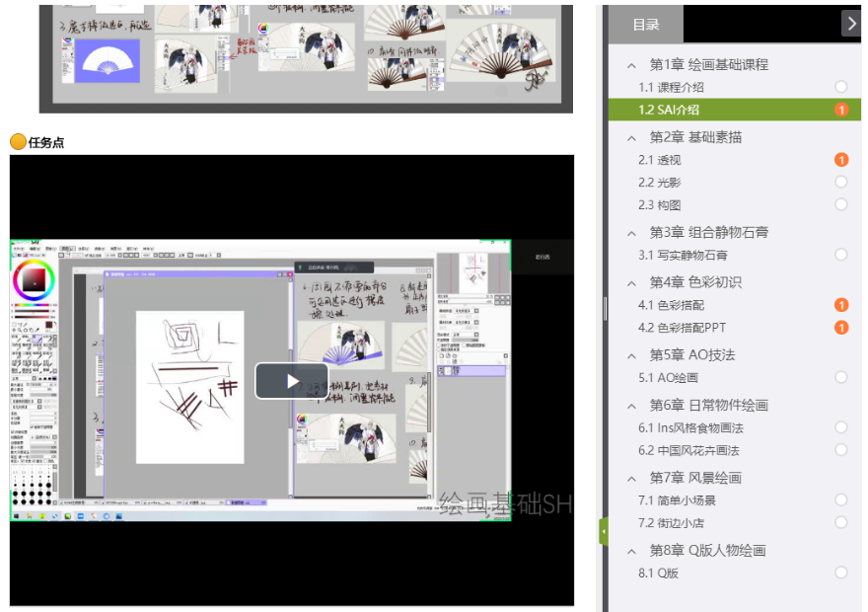Play the SAI introduction video
The image size is (868, 612).
point(291,381)
